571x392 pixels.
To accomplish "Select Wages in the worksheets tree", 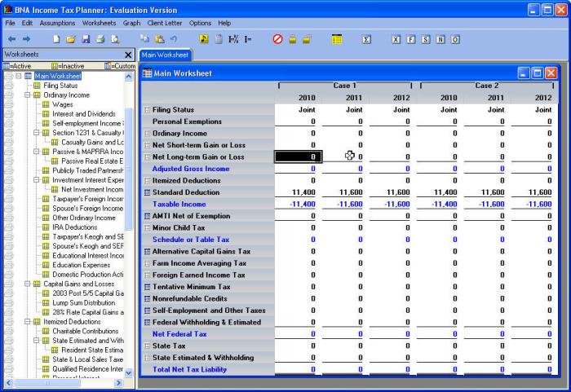I will [63, 104].
